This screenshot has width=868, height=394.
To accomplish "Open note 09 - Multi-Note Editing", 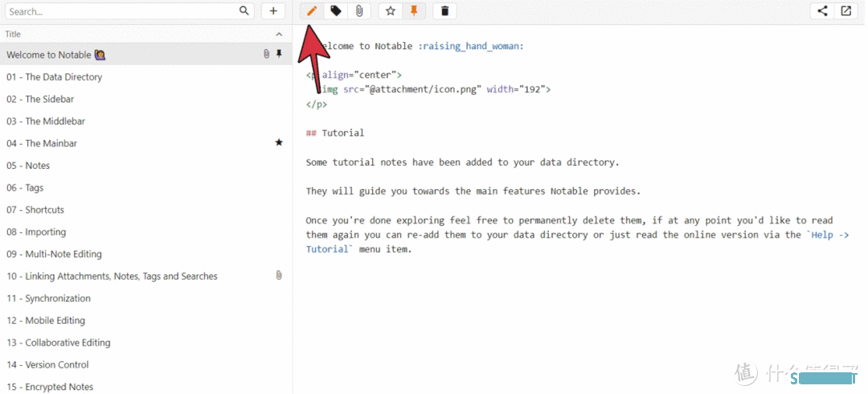I will pyautogui.click(x=146, y=254).
